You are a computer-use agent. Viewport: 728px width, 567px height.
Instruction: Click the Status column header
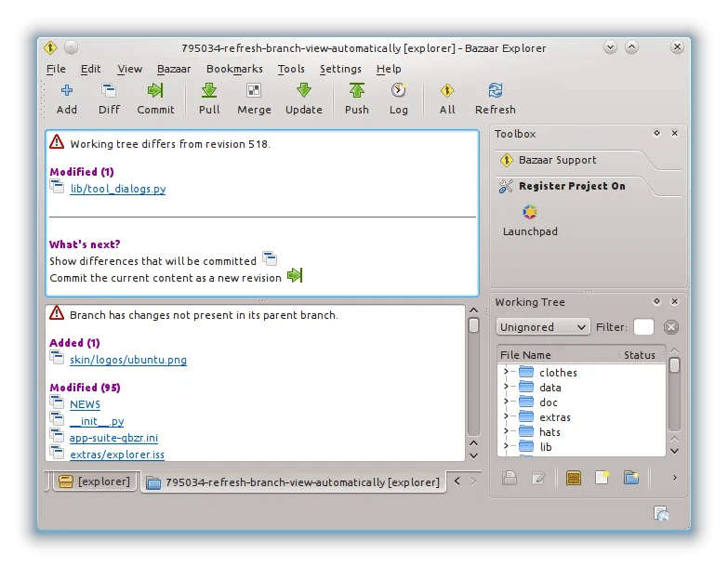642,355
